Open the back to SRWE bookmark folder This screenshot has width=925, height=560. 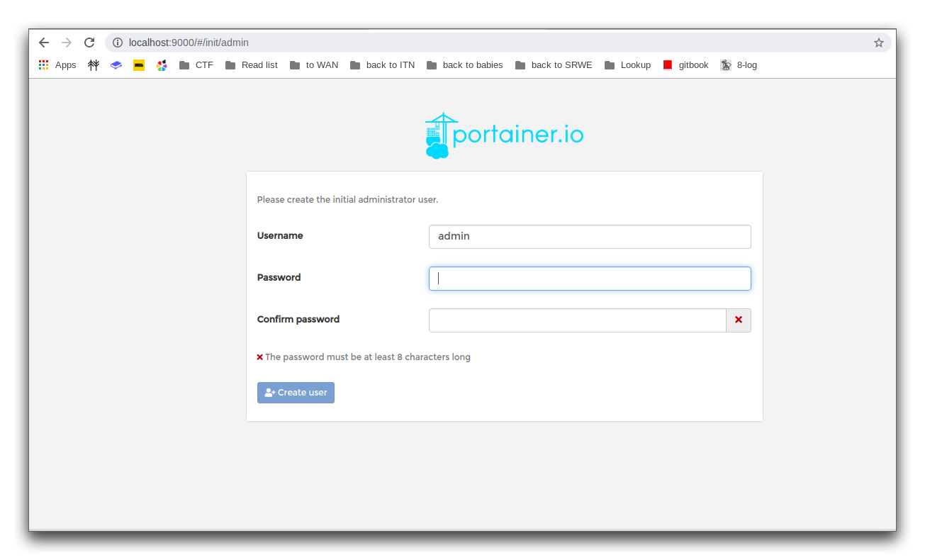pos(554,65)
